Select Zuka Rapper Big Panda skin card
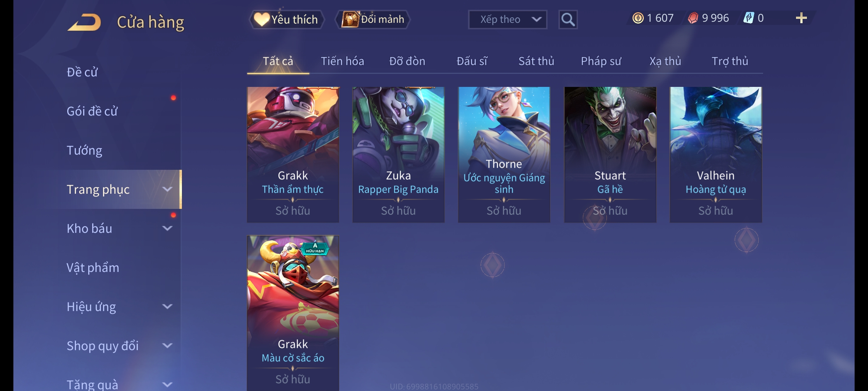The width and height of the screenshot is (868, 391). pyautogui.click(x=398, y=155)
